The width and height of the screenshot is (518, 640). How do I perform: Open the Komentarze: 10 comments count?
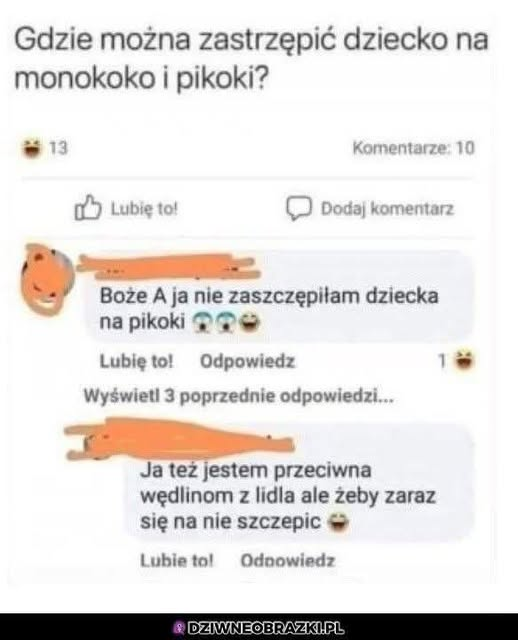coord(414,148)
